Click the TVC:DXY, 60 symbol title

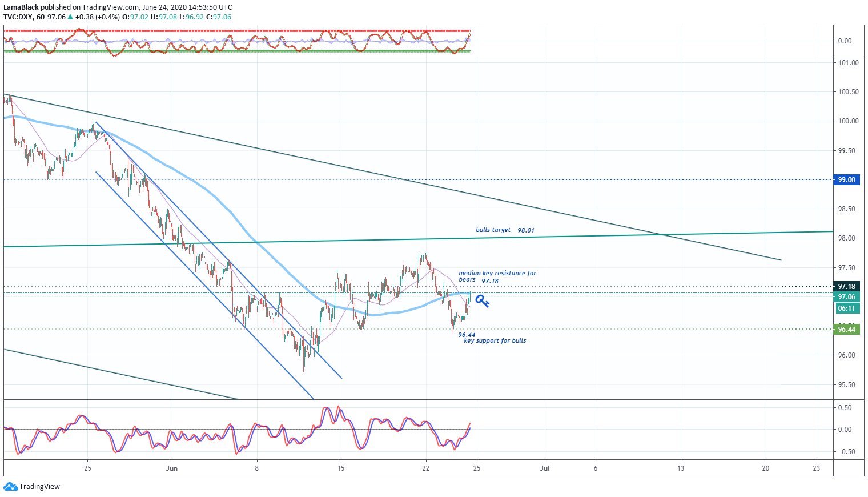click(24, 17)
